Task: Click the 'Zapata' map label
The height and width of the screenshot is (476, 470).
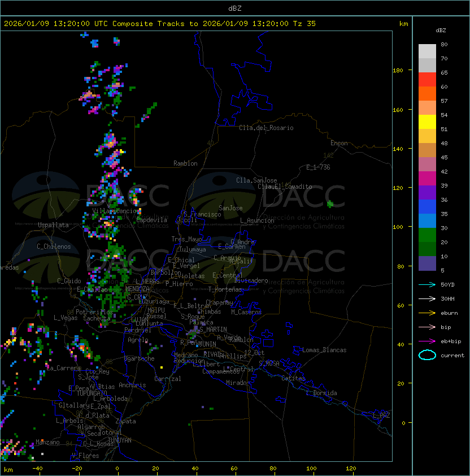Action: coord(125,421)
